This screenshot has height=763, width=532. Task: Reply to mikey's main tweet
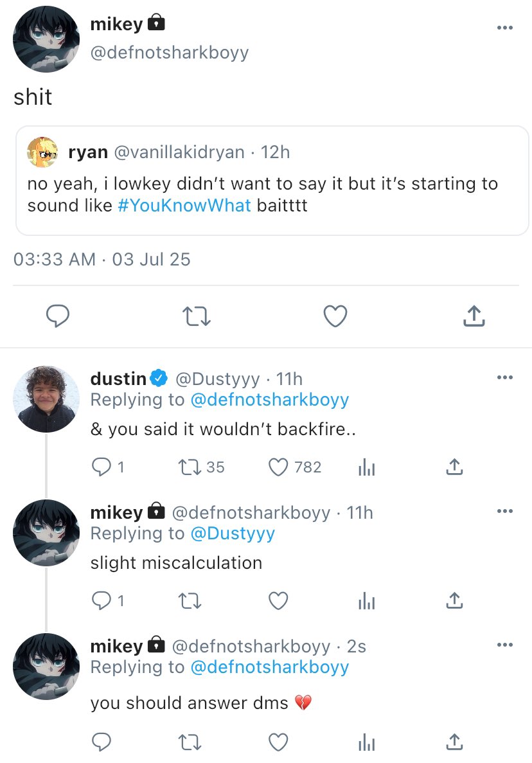pyautogui.click(x=58, y=316)
